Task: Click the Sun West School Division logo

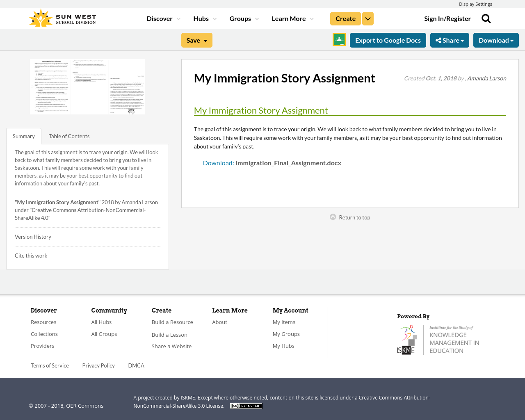Action: pyautogui.click(x=62, y=17)
